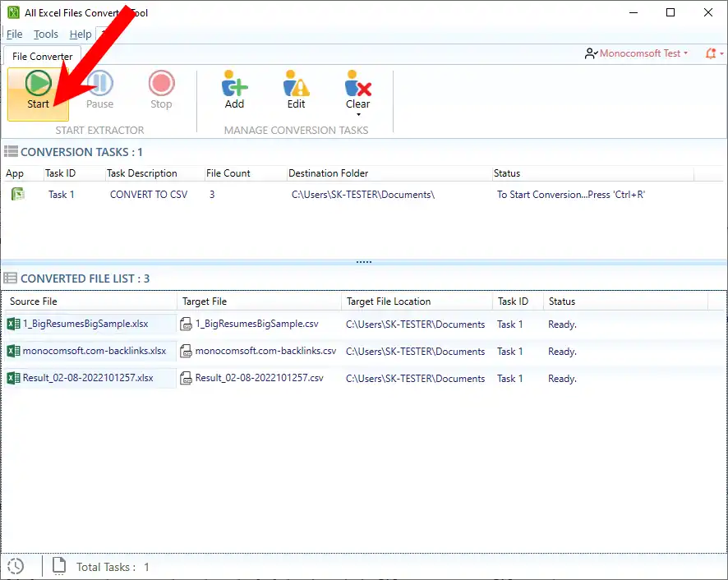Click the Pause conversion icon

tap(99, 84)
